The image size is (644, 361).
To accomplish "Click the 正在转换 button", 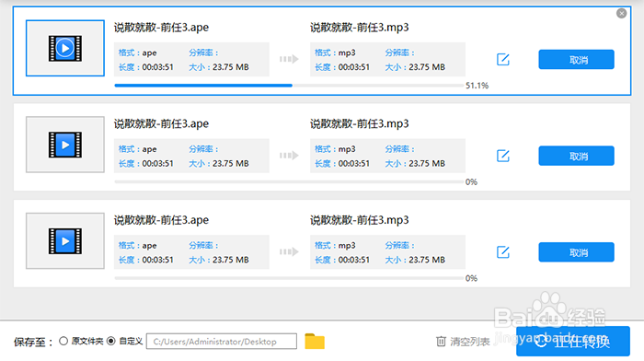I will pyautogui.click(x=573, y=341).
